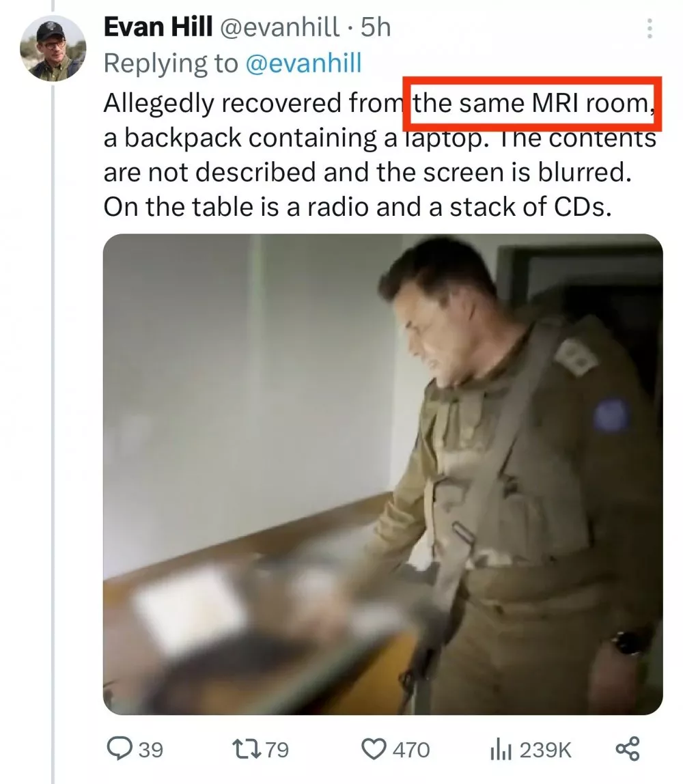Click the share icon below the photo
Viewport: 683px width, 784px height.
pos(628,748)
